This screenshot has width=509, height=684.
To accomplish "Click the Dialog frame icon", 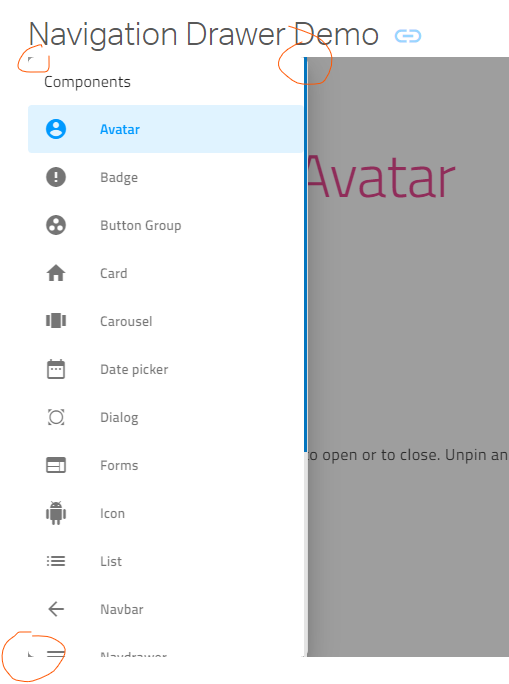I will point(56,417).
